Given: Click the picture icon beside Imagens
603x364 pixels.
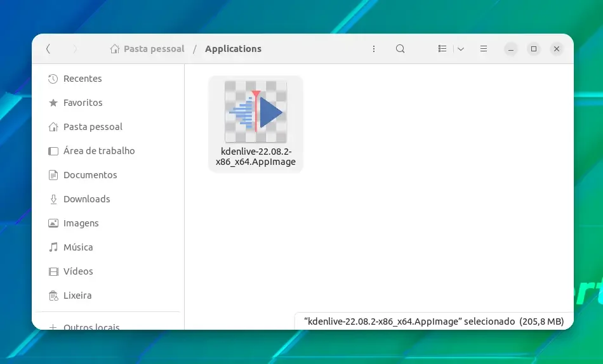Looking at the screenshot, I should pyautogui.click(x=53, y=223).
